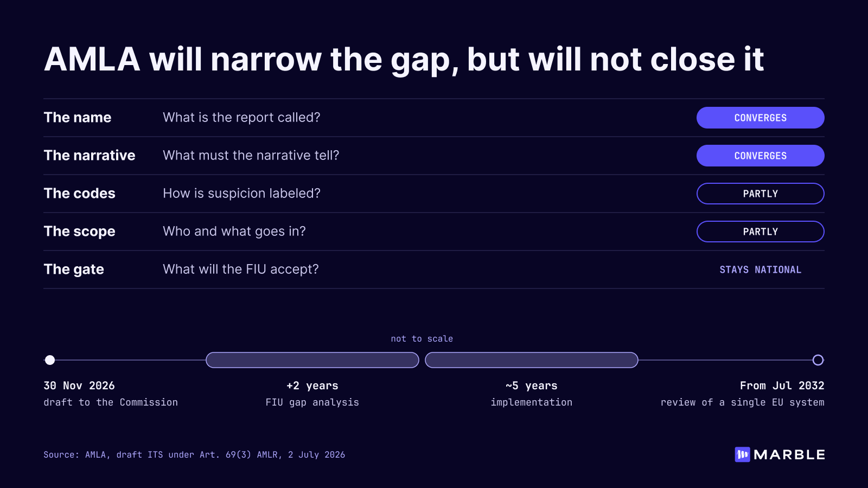The width and height of the screenshot is (868, 488).
Task: Click the CONVERGES badge for The narrative
Action: (761, 156)
